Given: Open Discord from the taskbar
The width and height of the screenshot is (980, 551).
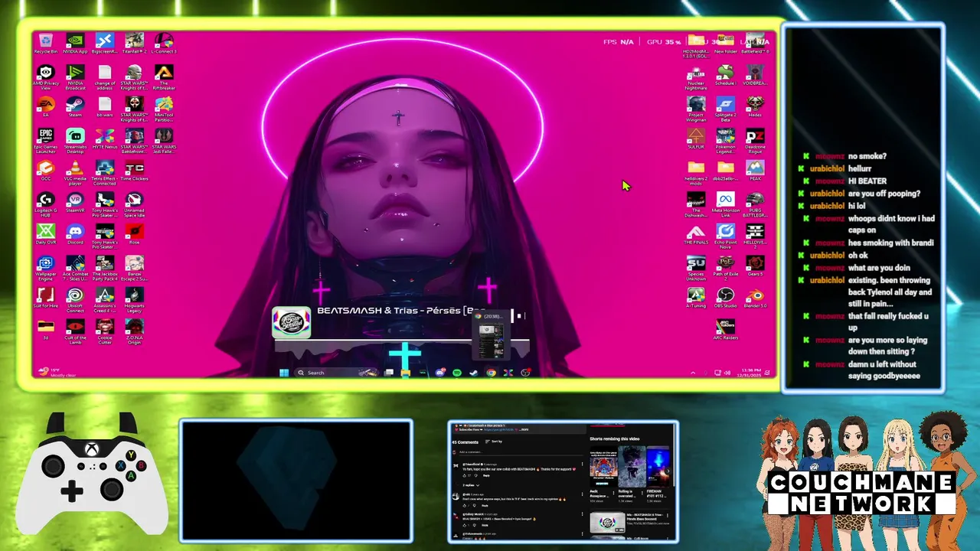Looking at the screenshot, I should pyautogui.click(x=439, y=373).
